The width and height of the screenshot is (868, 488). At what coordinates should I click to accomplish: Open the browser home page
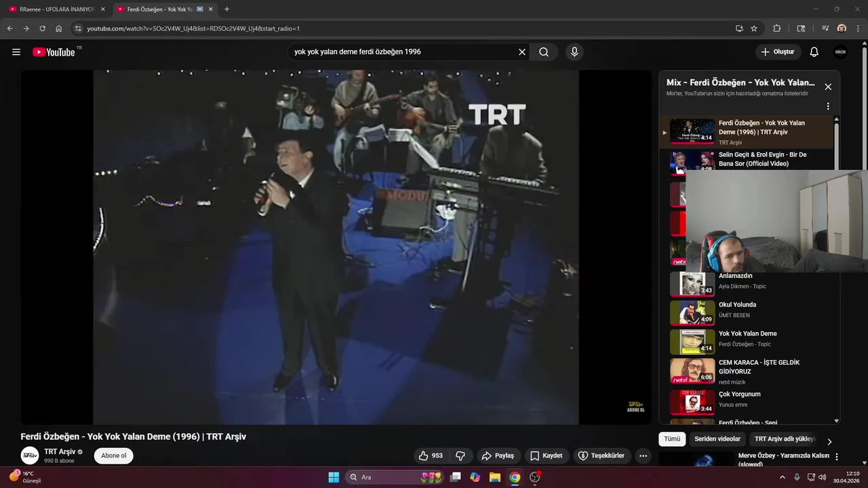coord(59,28)
